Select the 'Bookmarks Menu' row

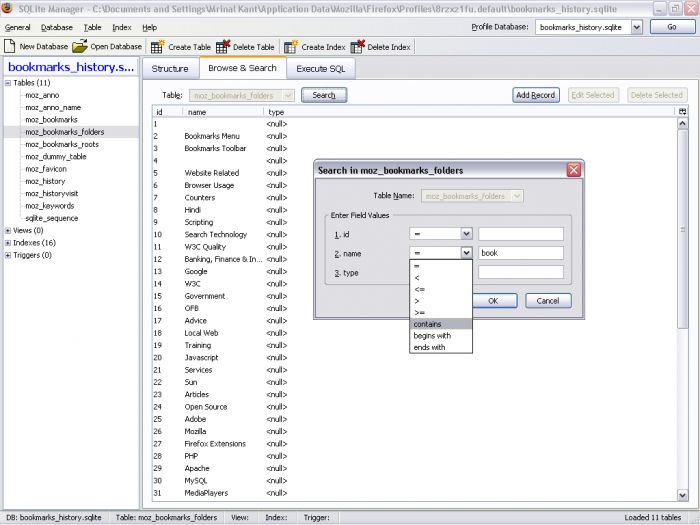click(x=415, y=136)
